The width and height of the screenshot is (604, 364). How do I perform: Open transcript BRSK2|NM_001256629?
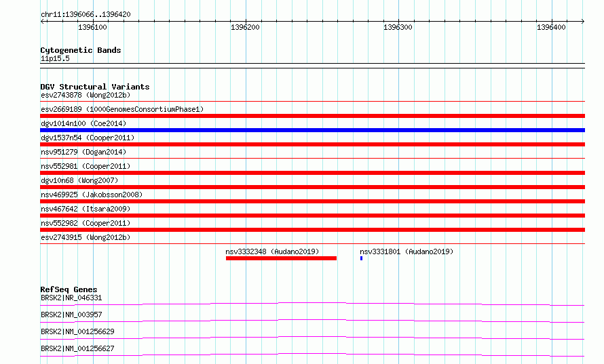coord(77,331)
